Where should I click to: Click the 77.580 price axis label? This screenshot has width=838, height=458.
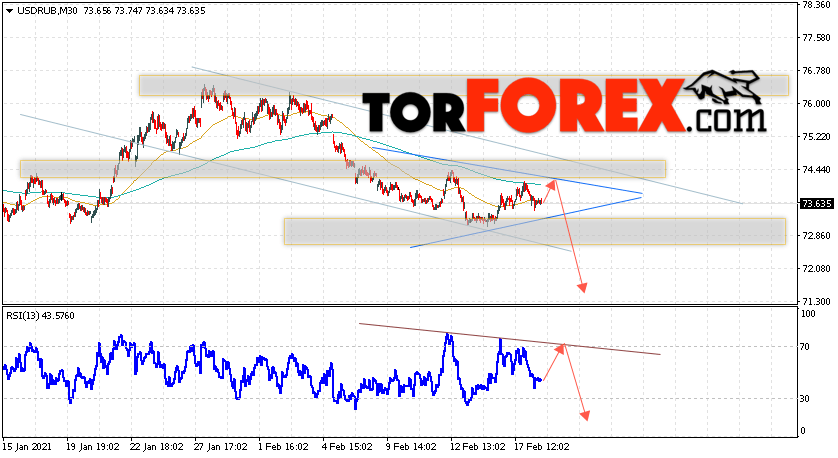816,38
